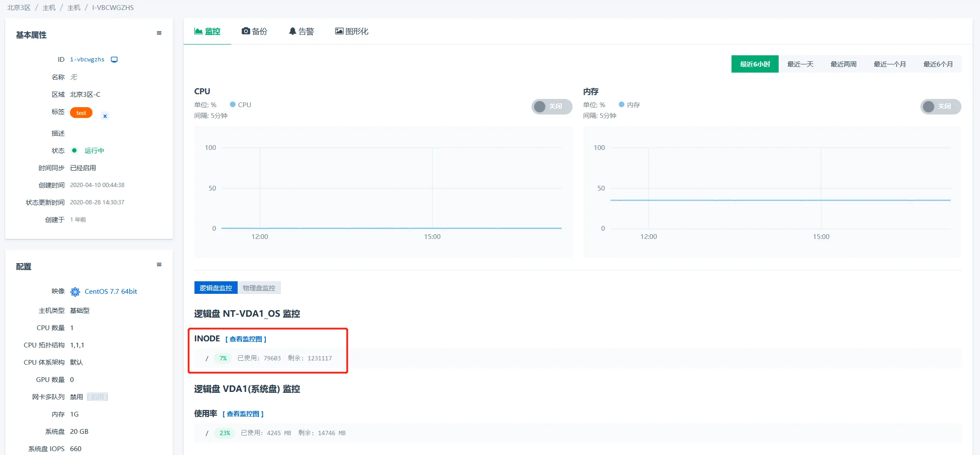
Task: Remove the test tag with the x icon
Action: click(105, 116)
